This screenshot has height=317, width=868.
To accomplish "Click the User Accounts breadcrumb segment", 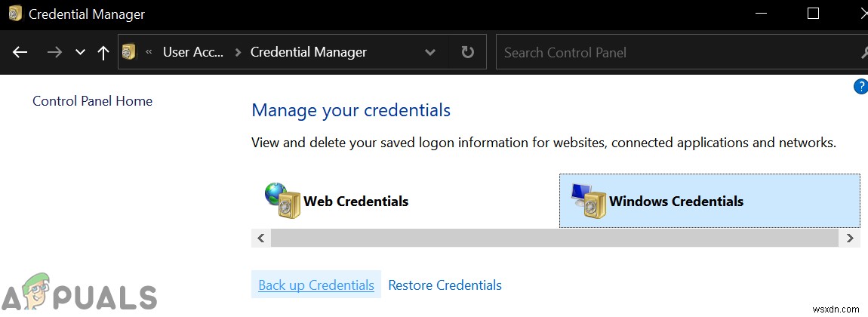I will [192, 52].
